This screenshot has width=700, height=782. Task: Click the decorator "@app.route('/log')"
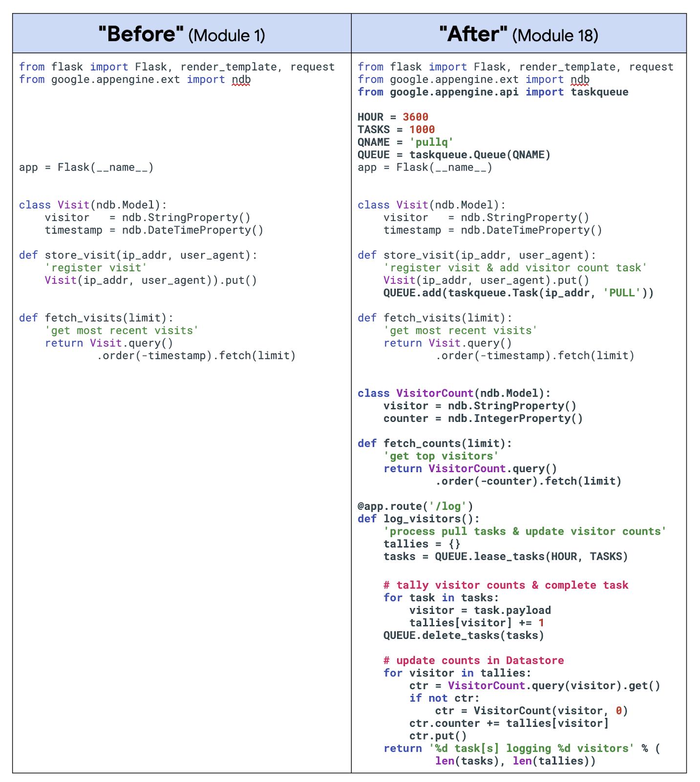click(x=415, y=506)
